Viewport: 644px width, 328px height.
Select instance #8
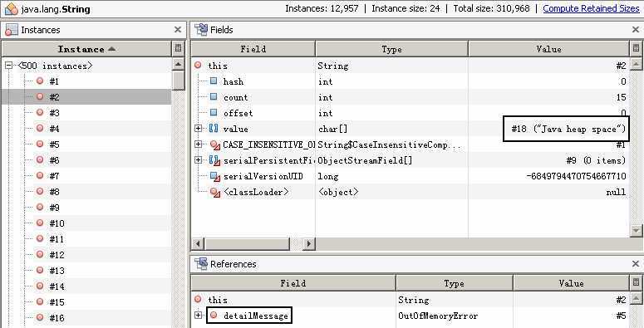[x=54, y=191]
